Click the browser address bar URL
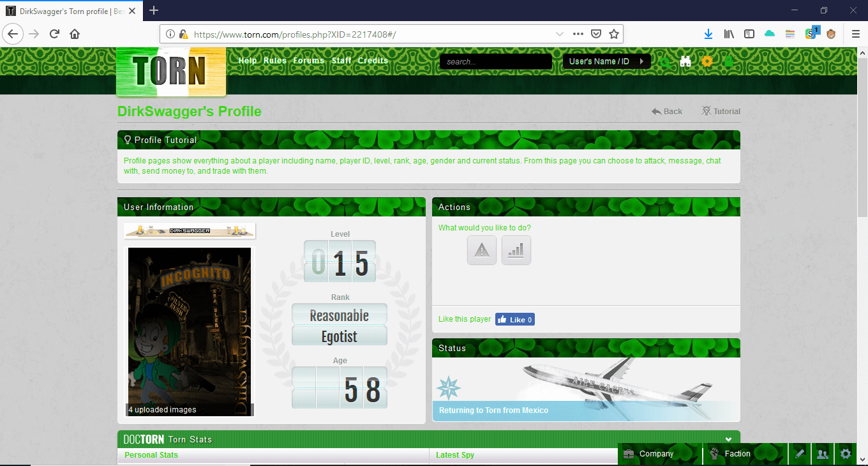 point(295,34)
